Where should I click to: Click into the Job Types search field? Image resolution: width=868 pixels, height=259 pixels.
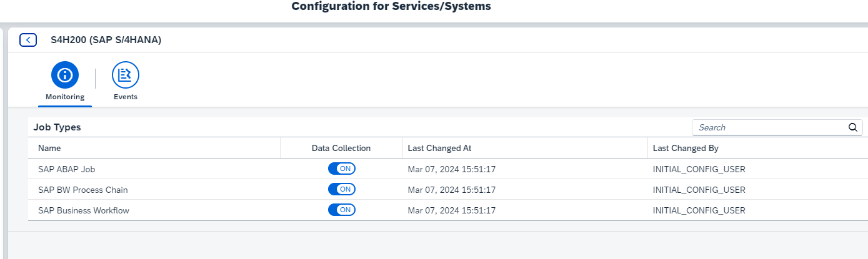coord(771,127)
